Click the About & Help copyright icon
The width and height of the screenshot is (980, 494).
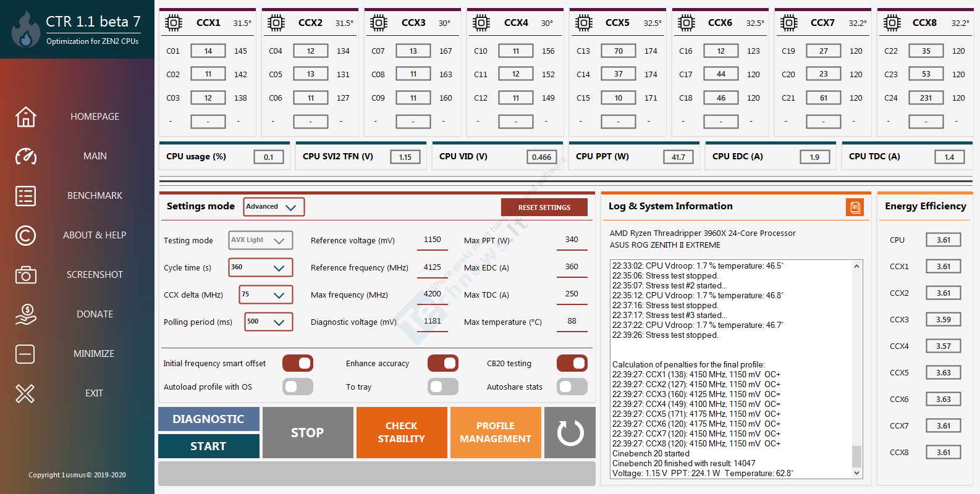click(x=25, y=235)
